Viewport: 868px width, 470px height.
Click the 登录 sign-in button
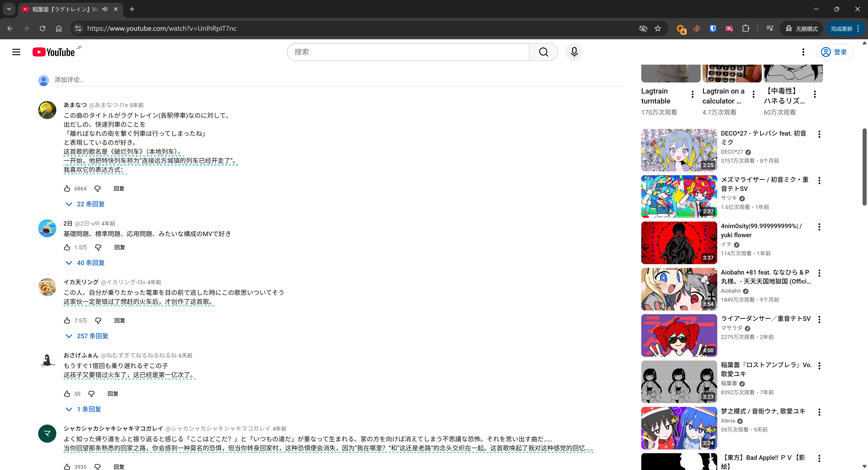[834, 52]
